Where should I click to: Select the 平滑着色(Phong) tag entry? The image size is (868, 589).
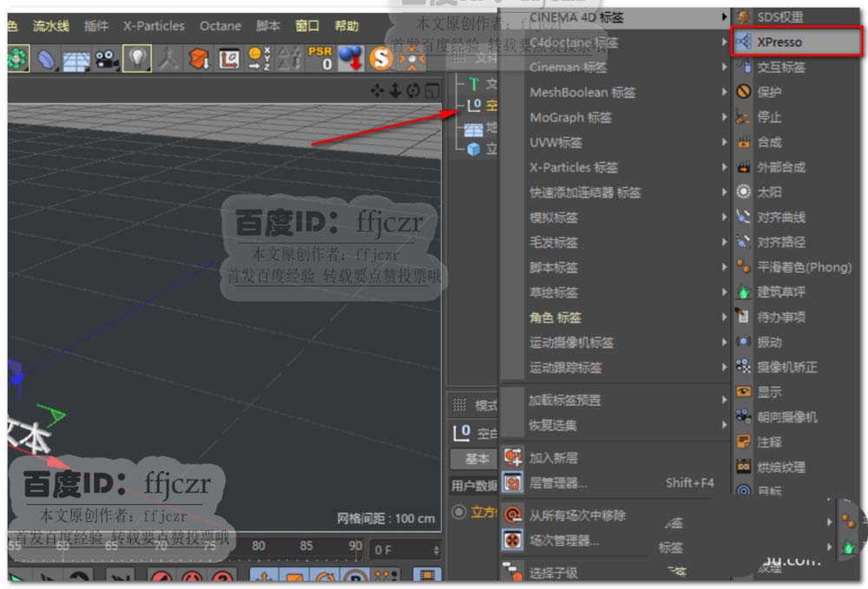(796, 267)
